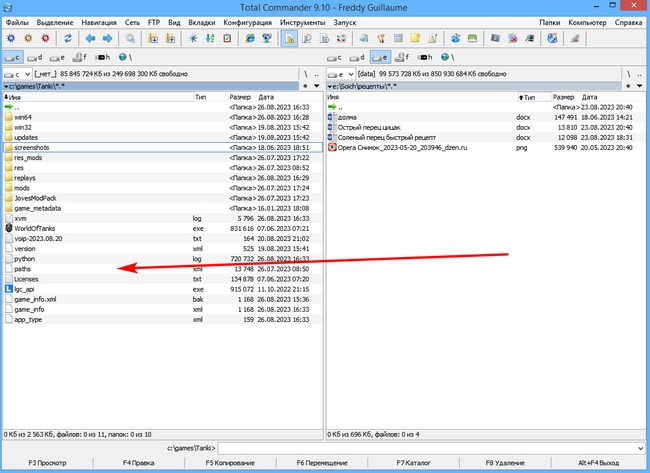Viewport: 650px width, 473px height.
Task: Click the F3 Просмотр button
Action: (x=47, y=463)
